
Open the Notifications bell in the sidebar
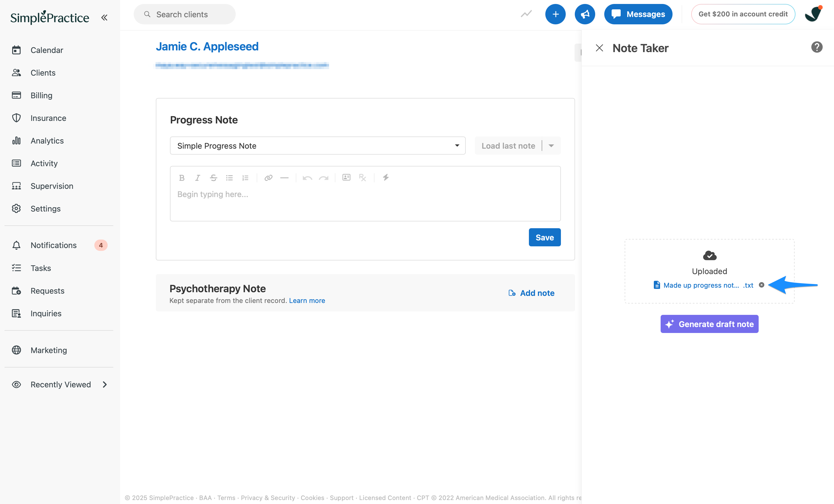(16, 245)
